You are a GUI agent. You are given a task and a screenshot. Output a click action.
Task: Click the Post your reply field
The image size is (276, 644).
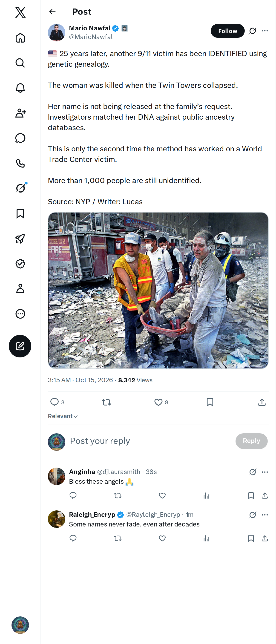tap(150, 441)
